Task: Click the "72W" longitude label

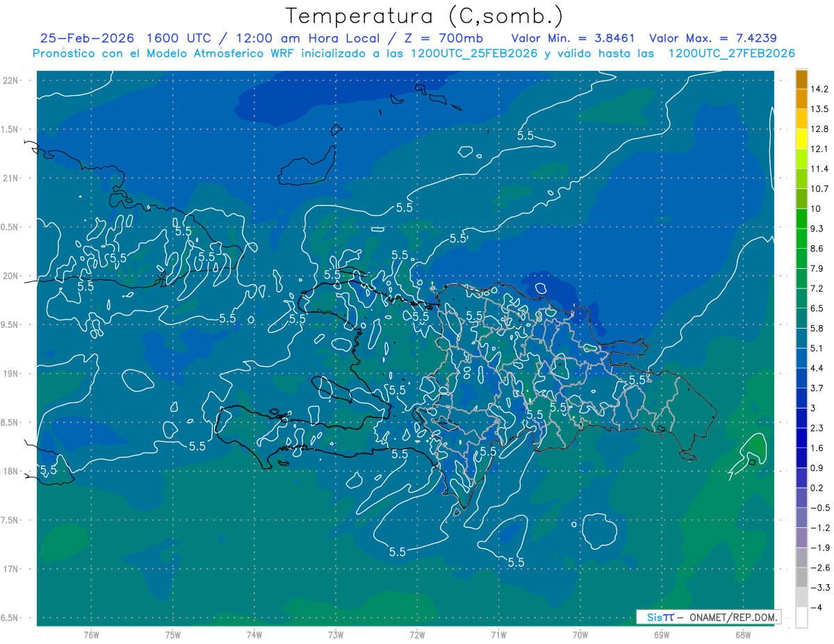Action: 418,635
